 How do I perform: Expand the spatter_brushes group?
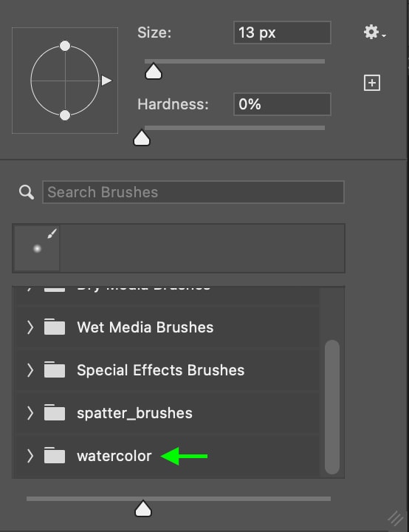30,413
